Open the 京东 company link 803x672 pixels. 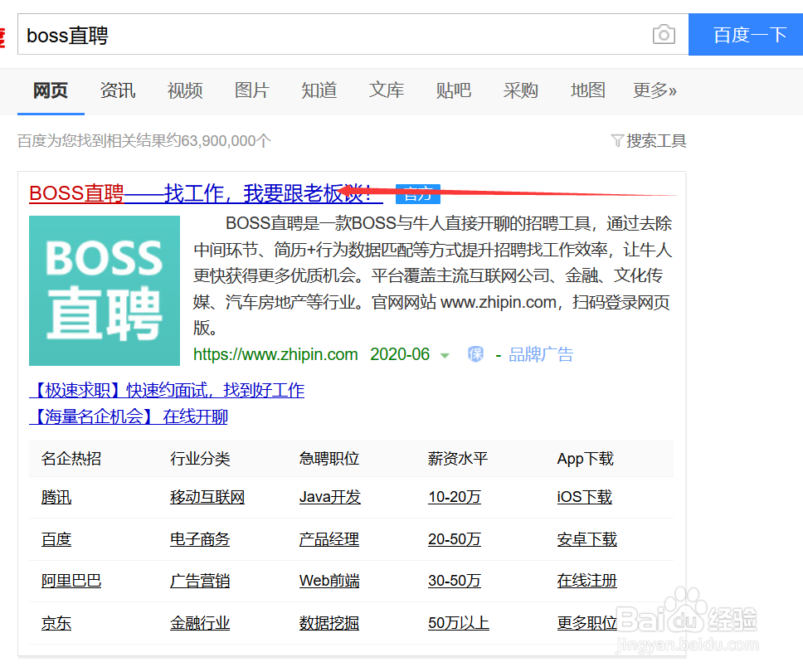pos(56,623)
